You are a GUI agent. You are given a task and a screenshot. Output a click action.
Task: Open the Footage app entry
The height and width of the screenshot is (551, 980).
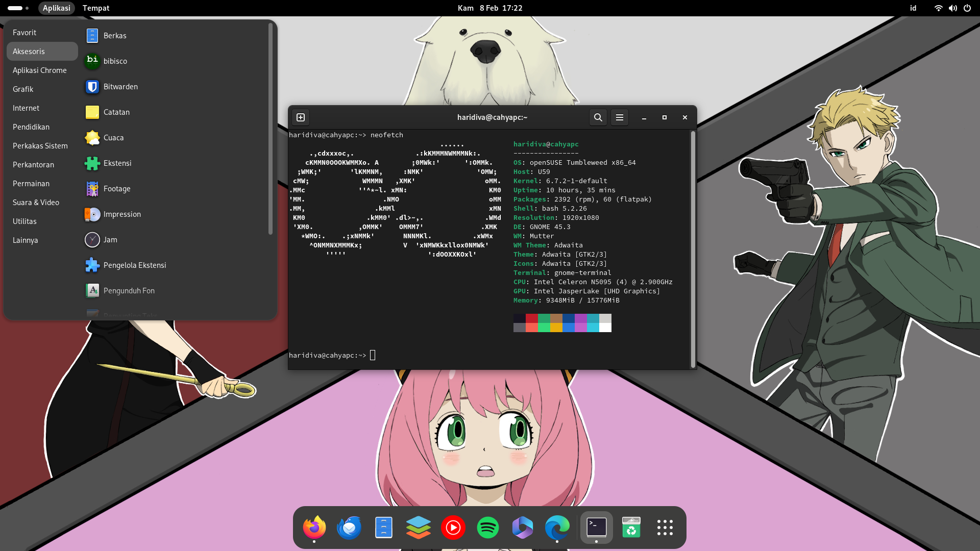pyautogui.click(x=117, y=189)
